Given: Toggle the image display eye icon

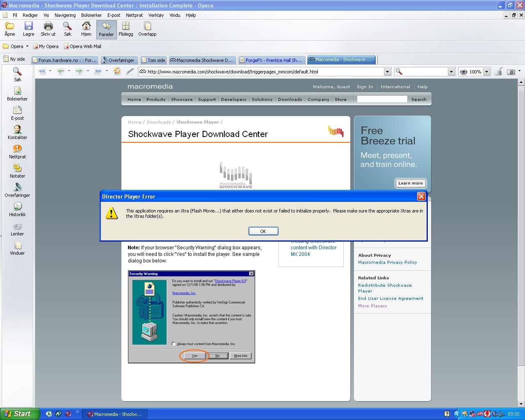Looking at the screenshot, I should (463, 72).
